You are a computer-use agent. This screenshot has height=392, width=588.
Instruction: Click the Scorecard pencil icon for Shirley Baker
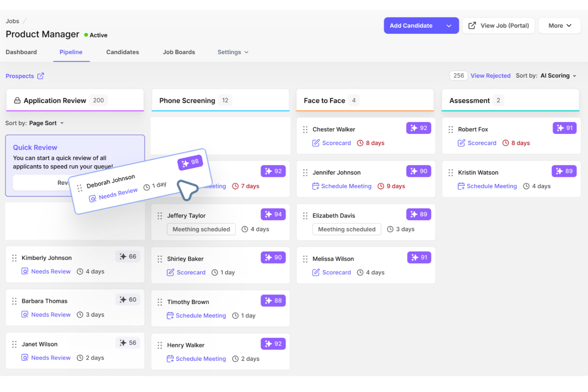pos(170,272)
